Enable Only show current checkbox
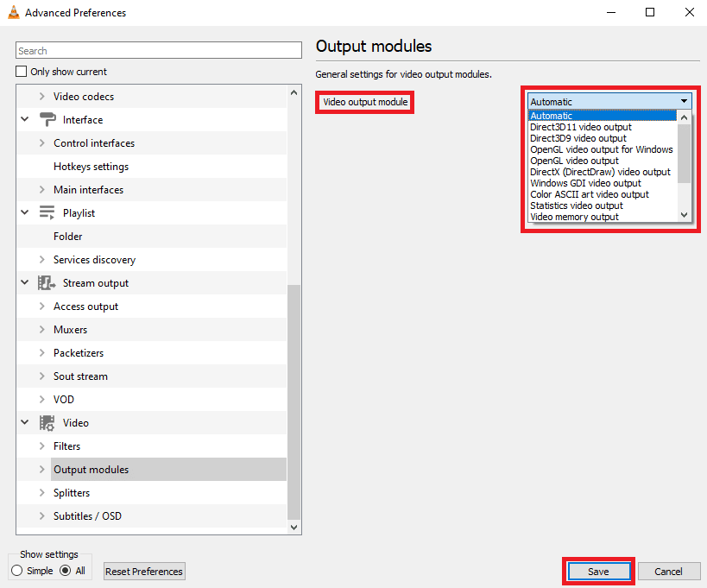 click(x=22, y=72)
